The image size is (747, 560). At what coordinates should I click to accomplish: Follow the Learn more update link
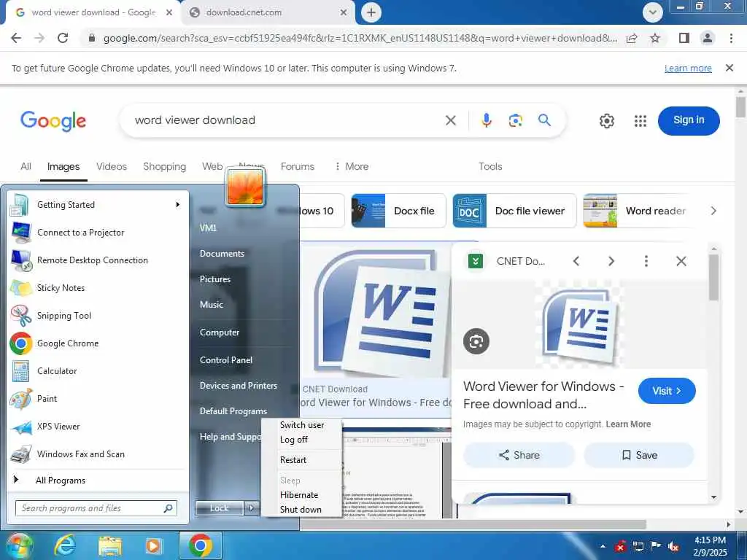[688, 68]
